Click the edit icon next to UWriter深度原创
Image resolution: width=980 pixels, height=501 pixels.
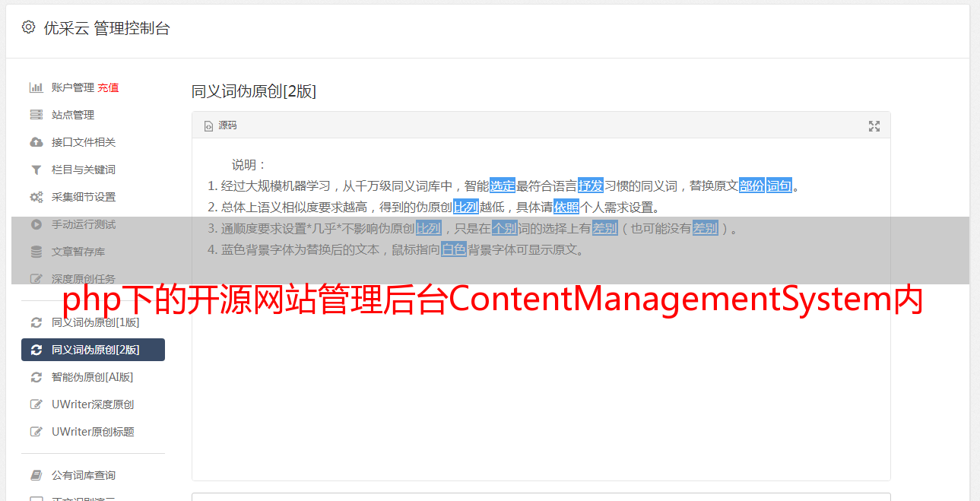point(36,404)
